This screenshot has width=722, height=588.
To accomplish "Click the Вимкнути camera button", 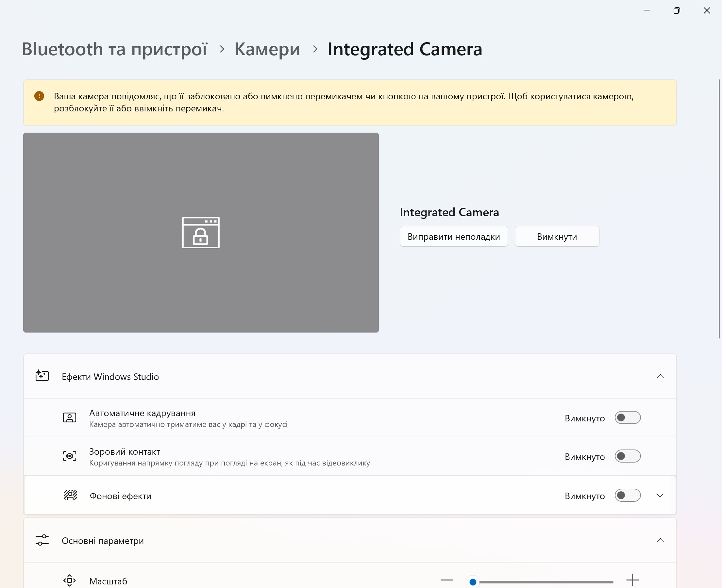I will pyautogui.click(x=557, y=237).
